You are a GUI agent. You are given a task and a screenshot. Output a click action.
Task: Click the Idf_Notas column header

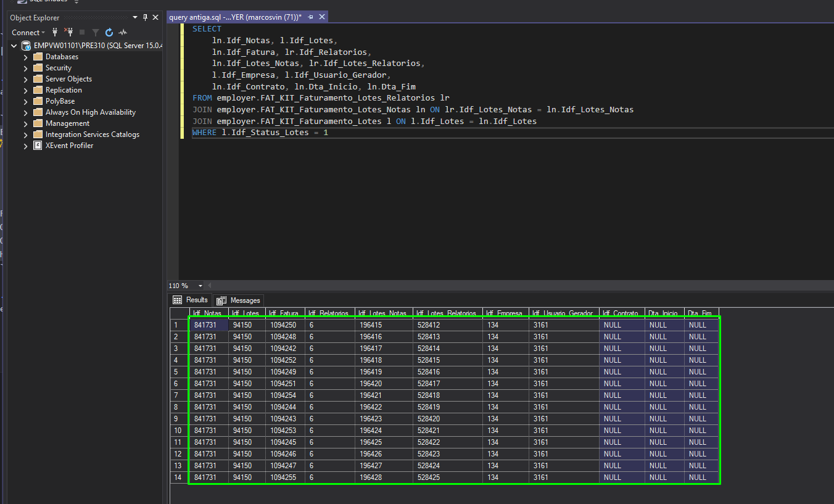click(x=208, y=313)
